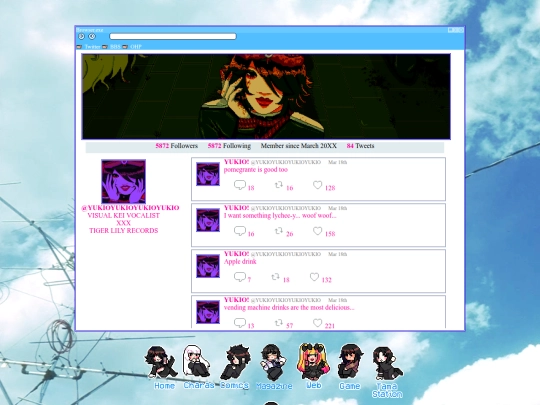Viewport: 540px width, 405px height.
Task: Open the OHP bookmark tab
Action: 132,46
